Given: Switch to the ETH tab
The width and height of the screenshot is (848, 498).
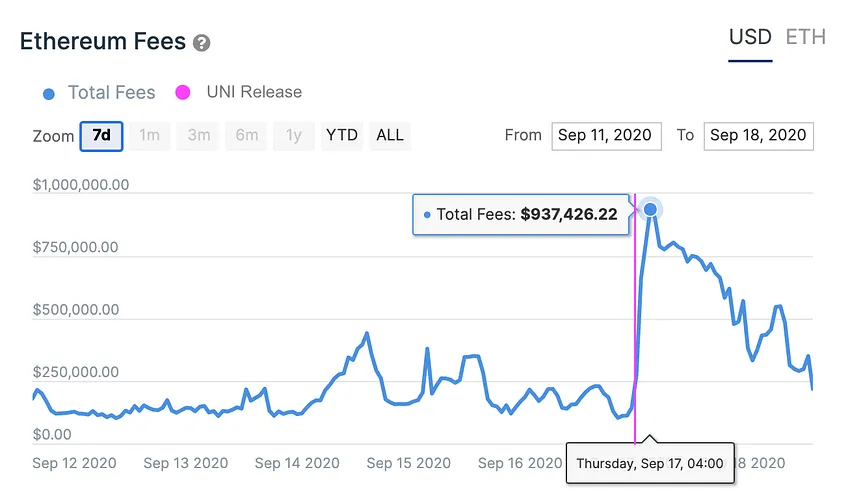Looking at the screenshot, I should 805,38.
